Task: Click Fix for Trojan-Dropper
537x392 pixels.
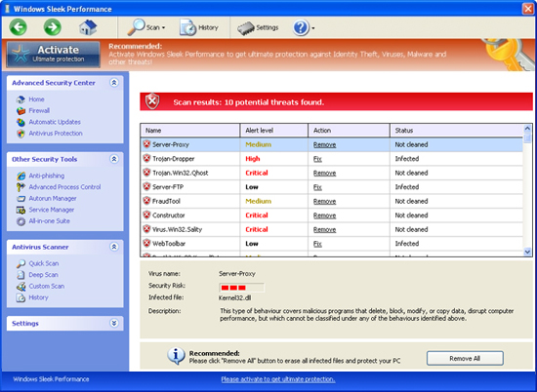Action: (x=317, y=159)
